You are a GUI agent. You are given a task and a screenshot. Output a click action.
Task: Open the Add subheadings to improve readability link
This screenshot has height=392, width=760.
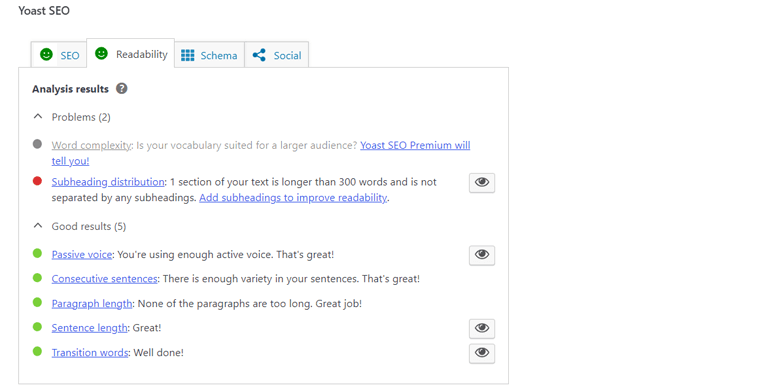coord(293,198)
